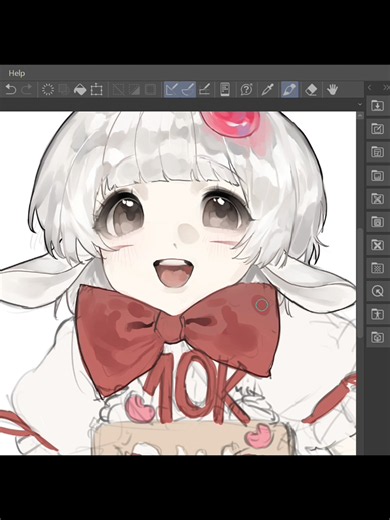Open the Help menu
The width and height of the screenshot is (390, 520).
[x=17, y=73]
